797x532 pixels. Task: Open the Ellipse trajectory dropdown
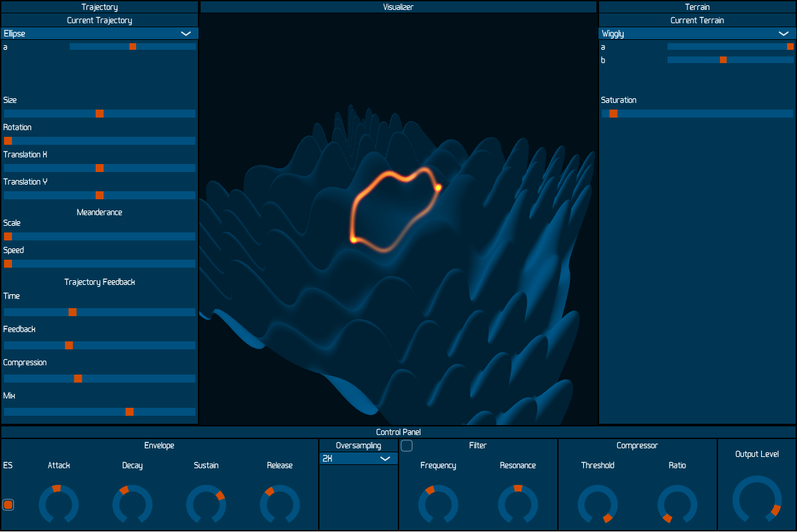coord(100,33)
